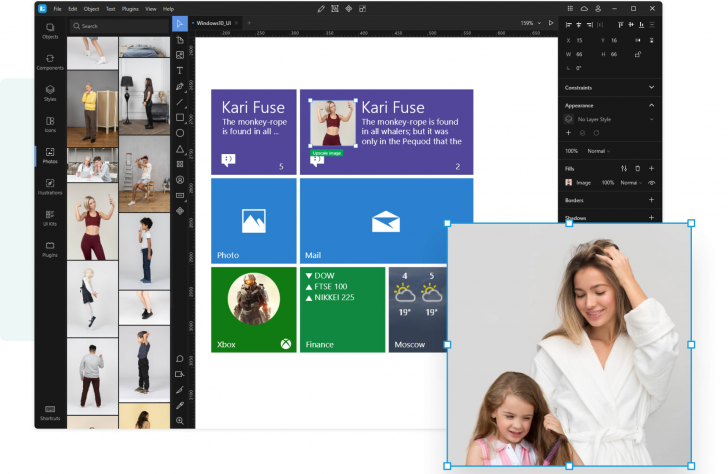This screenshot has height=474, width=728.
Task: Open the Help menu
Action: coord(168,9)
